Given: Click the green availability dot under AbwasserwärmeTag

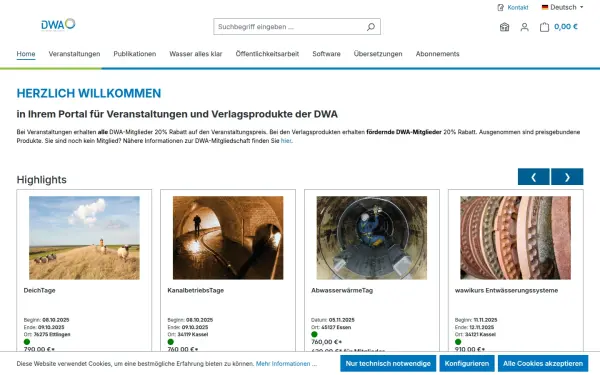Looking at the screenshot, I should (314, 334).
